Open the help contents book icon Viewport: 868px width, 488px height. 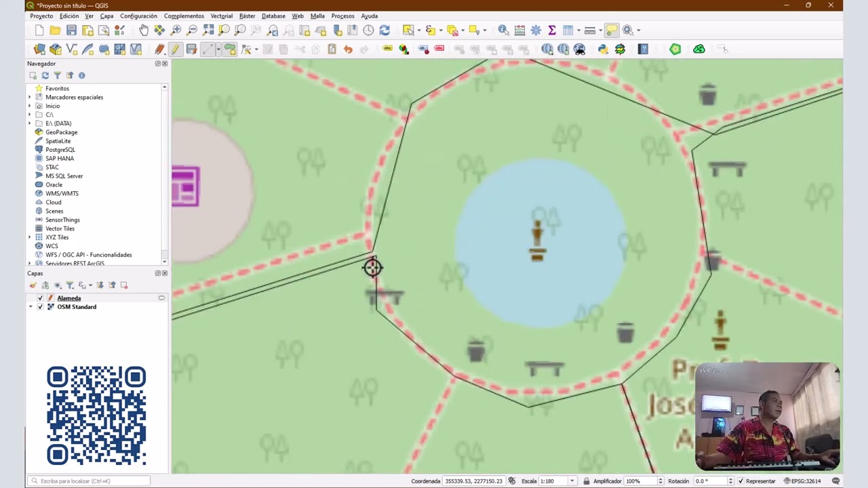point(643,49)
